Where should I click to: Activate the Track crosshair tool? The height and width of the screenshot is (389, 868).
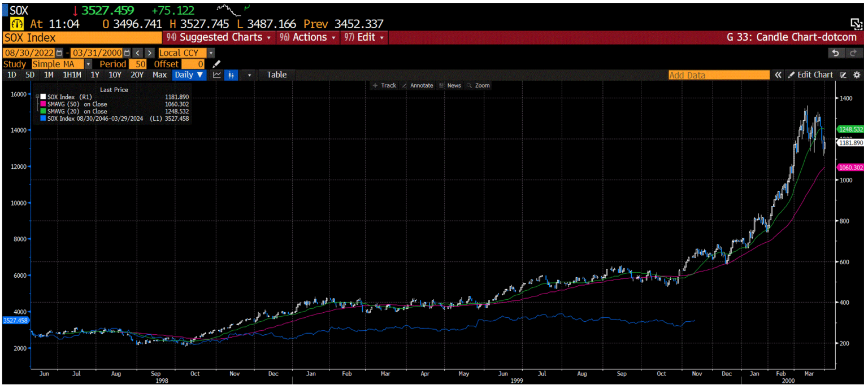coord(384,85)
